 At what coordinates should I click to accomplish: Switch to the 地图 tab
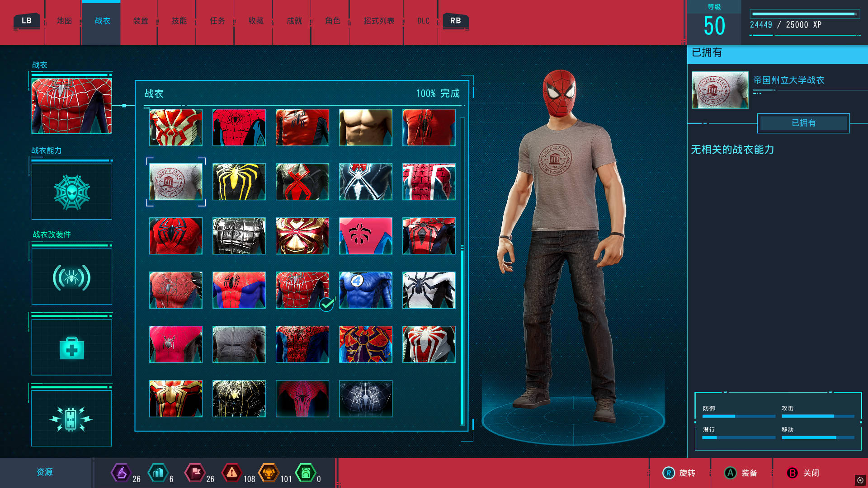64,21
